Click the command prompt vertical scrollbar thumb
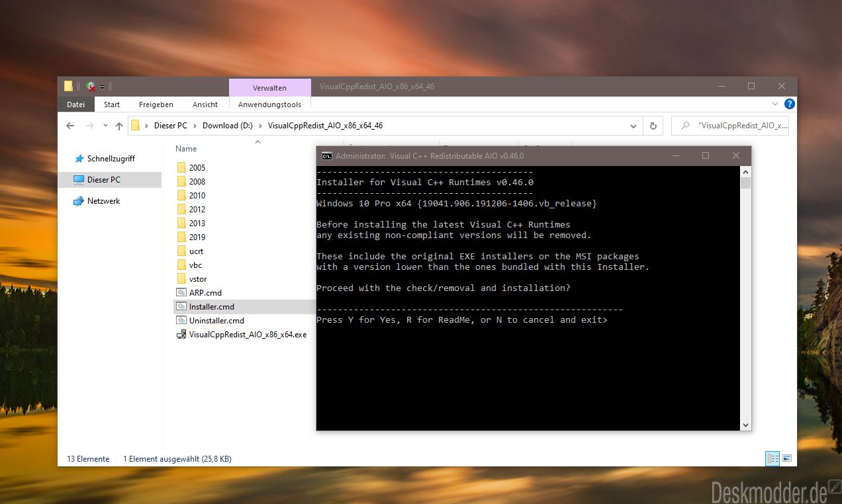Image resolution: width=842 pixels, height=504 pixels. point(745,183)
